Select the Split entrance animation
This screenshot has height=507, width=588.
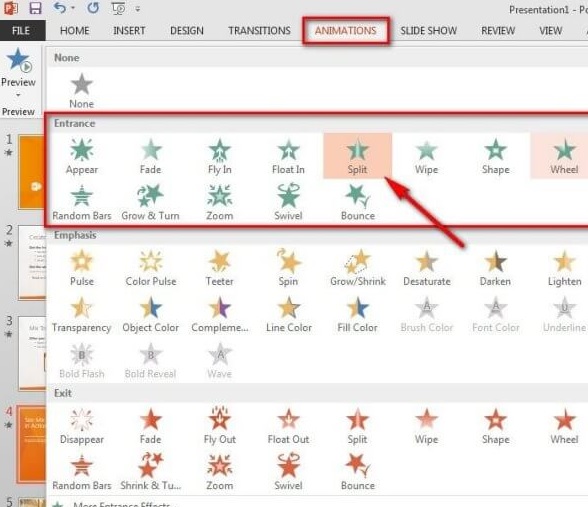click(357, 156)
